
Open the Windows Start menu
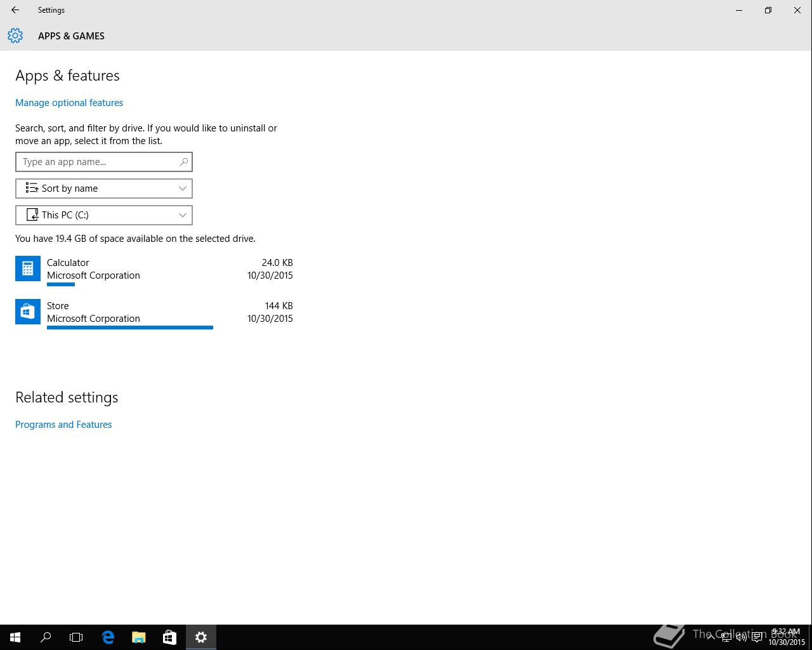click(15, 637)
